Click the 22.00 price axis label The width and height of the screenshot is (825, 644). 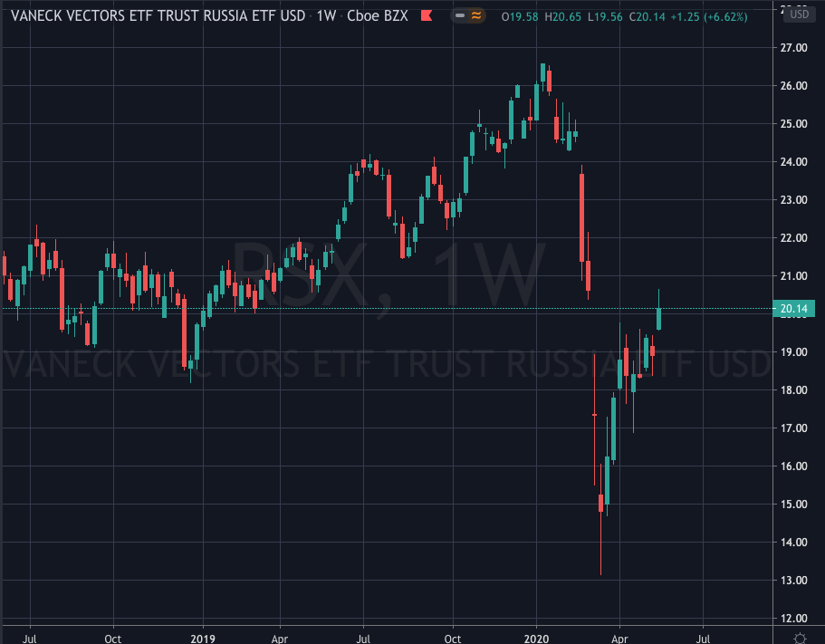pos(793,238)
